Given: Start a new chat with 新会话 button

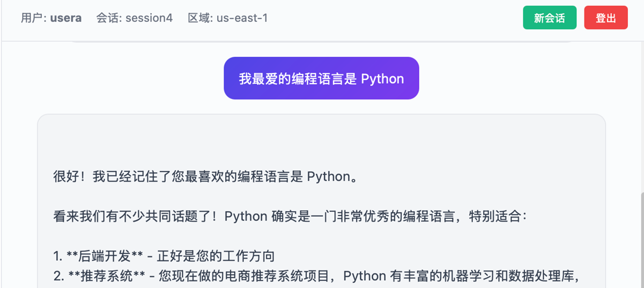Looking at the screenshot, I should point(549,18).
